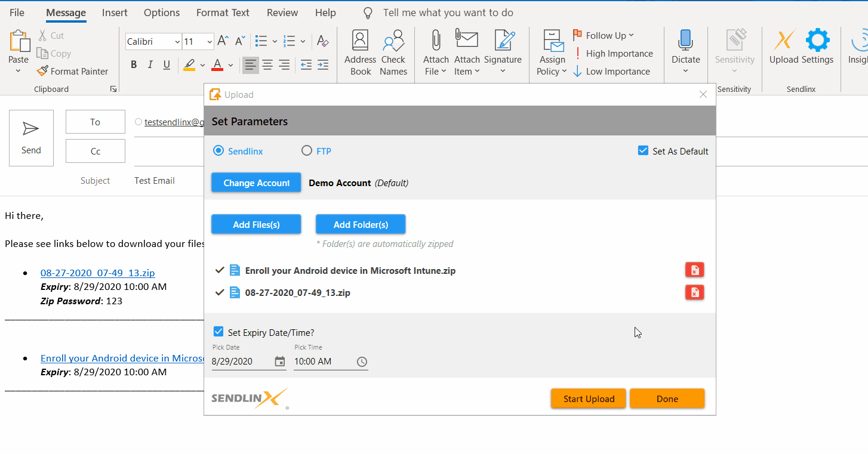Expand the Attach File dropdown

(x=444, y=72)
